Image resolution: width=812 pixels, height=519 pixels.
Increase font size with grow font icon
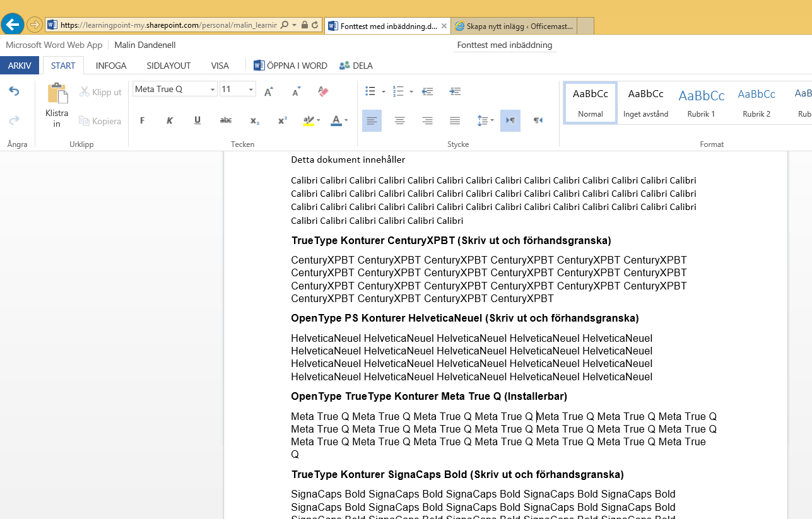tap(268, 91)
